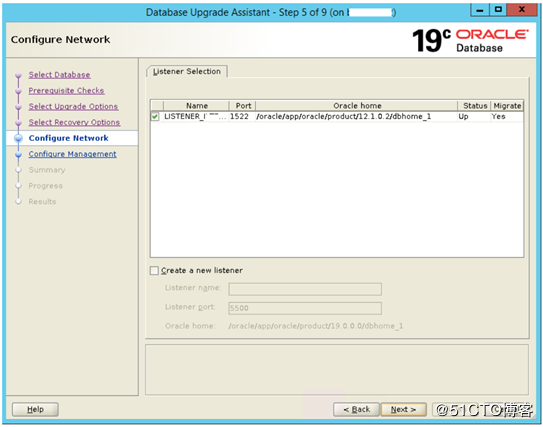The width and height of the screenshot is (543, 427).
Task: Click the Prerequisite Checks step bullet icon
Action: [19, 91]
